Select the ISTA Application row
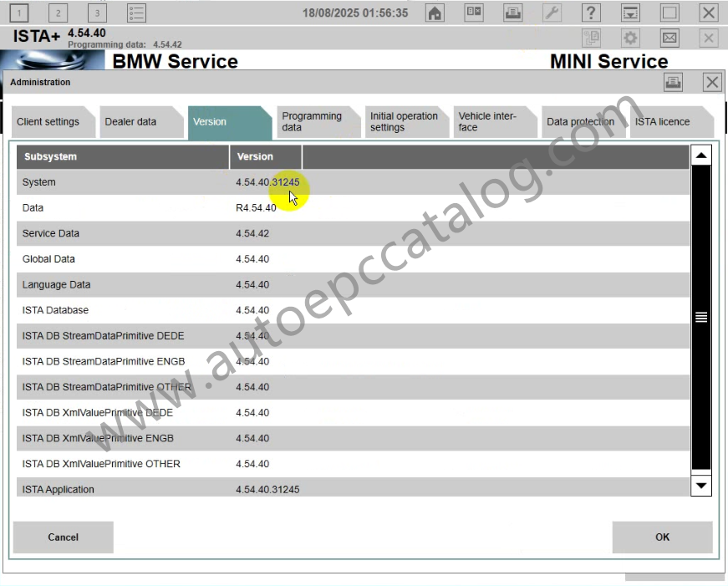This screenshot has height=586, width=728. [353, 487]
